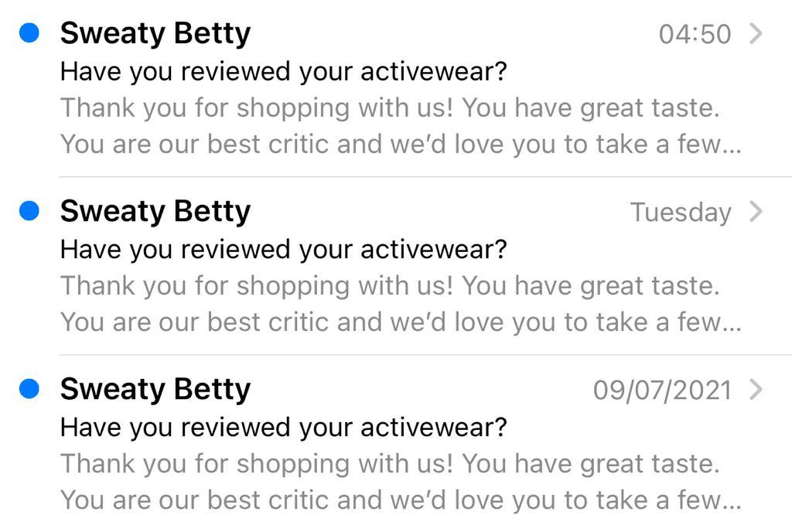
Task: Tap the subject line of the 09/07/2021 email
Action: pos(283,428)
